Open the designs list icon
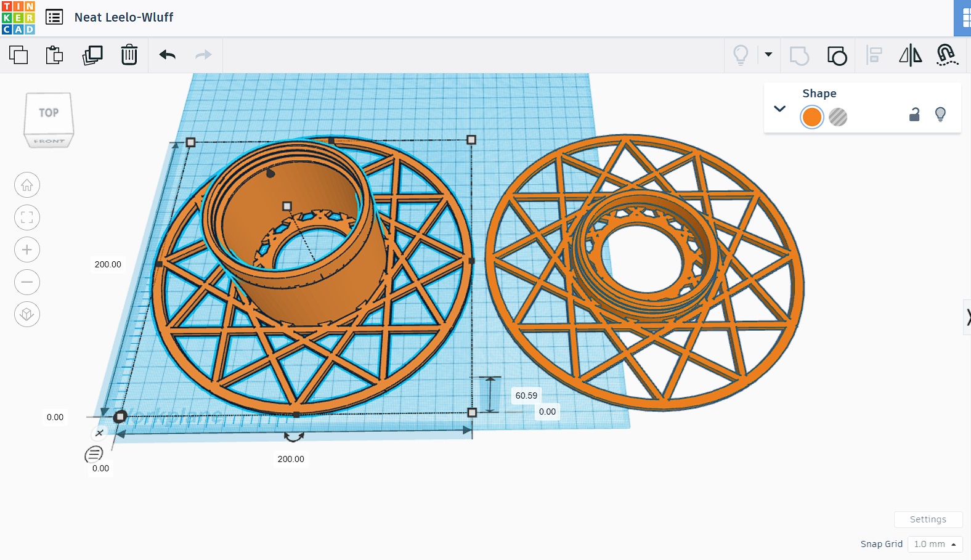Image resolution: width=971 pixels, height=560 pixels. pyautogui.click(x=54, y=17)
